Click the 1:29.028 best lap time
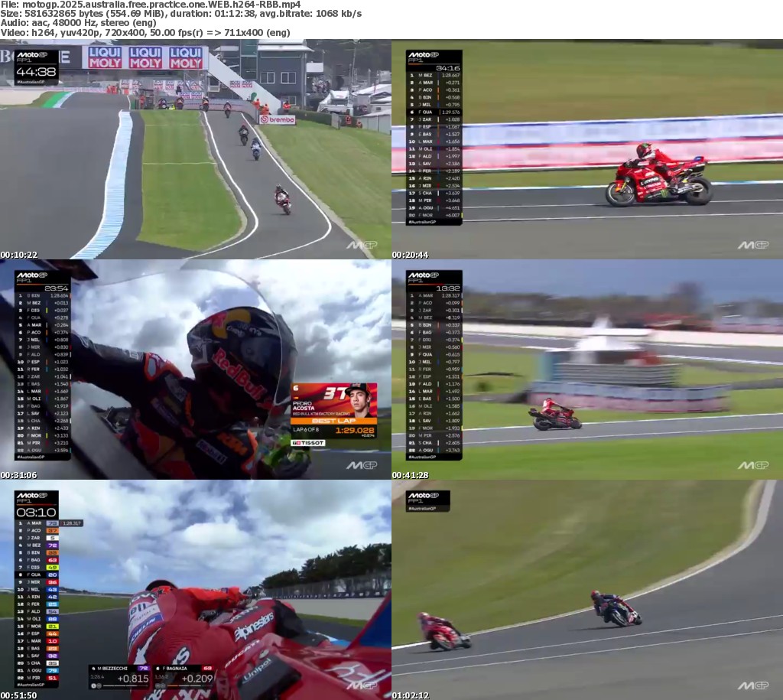The width and height of the screenshot is (783, 700). click(x=353, y=431)
